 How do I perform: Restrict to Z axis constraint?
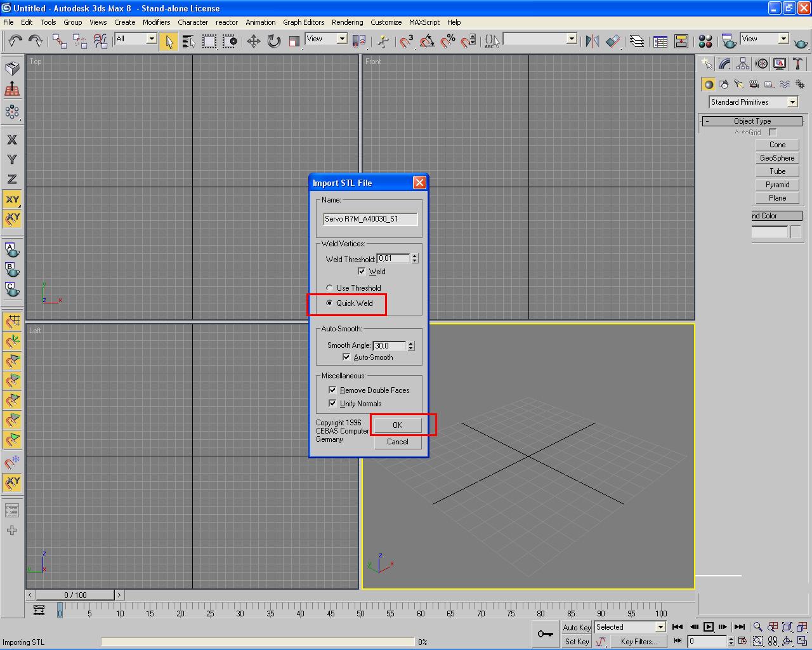click(x=12, y=180)
